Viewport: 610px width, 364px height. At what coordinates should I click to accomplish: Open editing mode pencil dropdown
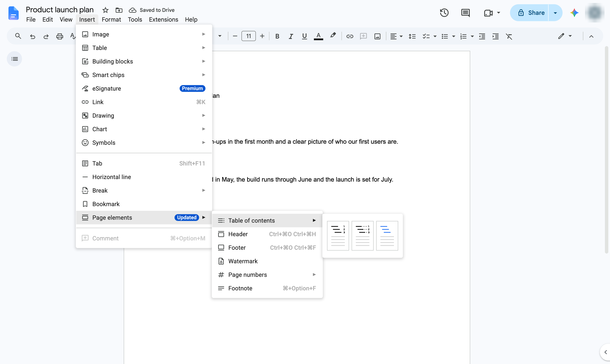pyautogui.click(x=565, y=36)
